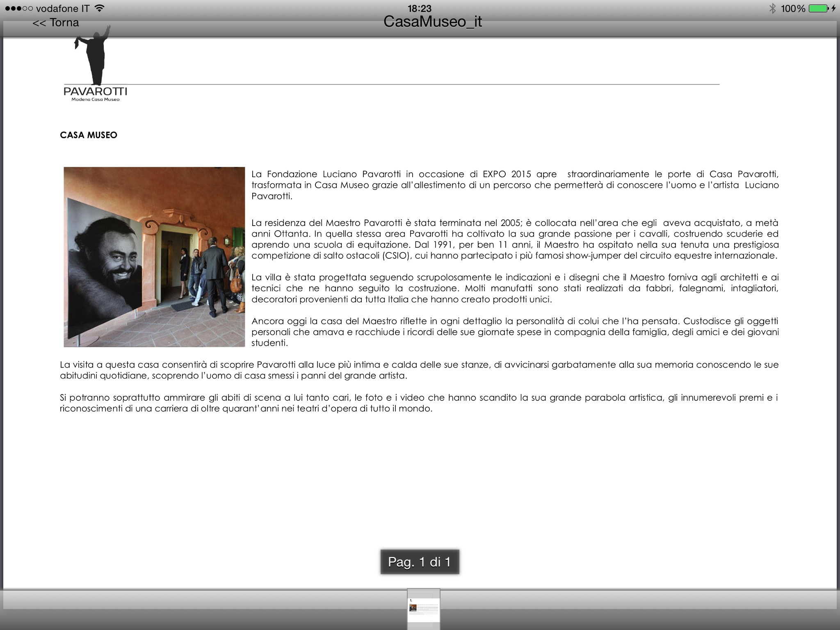Tap paragraph starting 'La visita a questa casa'
840x630 pixels.
[419, 370]
